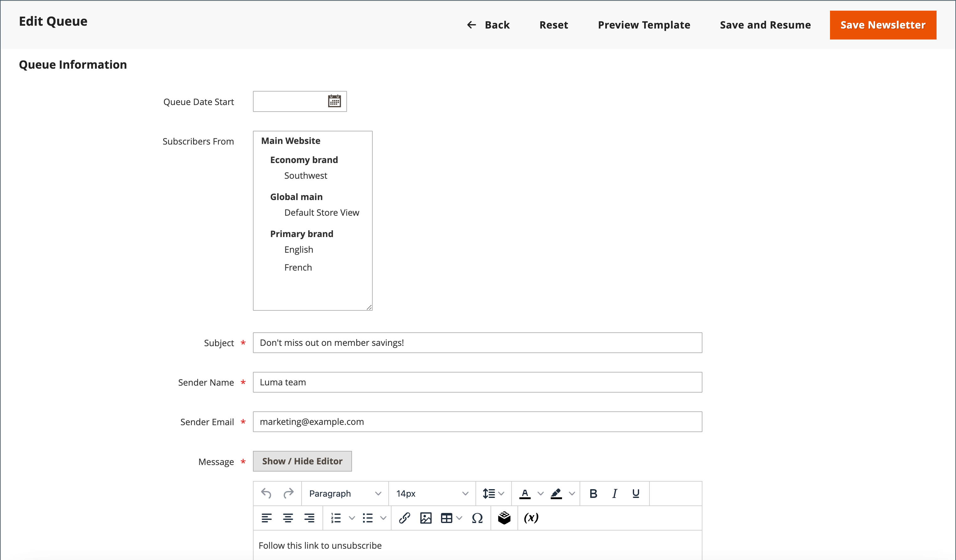Insert a link using chain icon
This screenshot has width=956, height=560.
pos(404,518)
